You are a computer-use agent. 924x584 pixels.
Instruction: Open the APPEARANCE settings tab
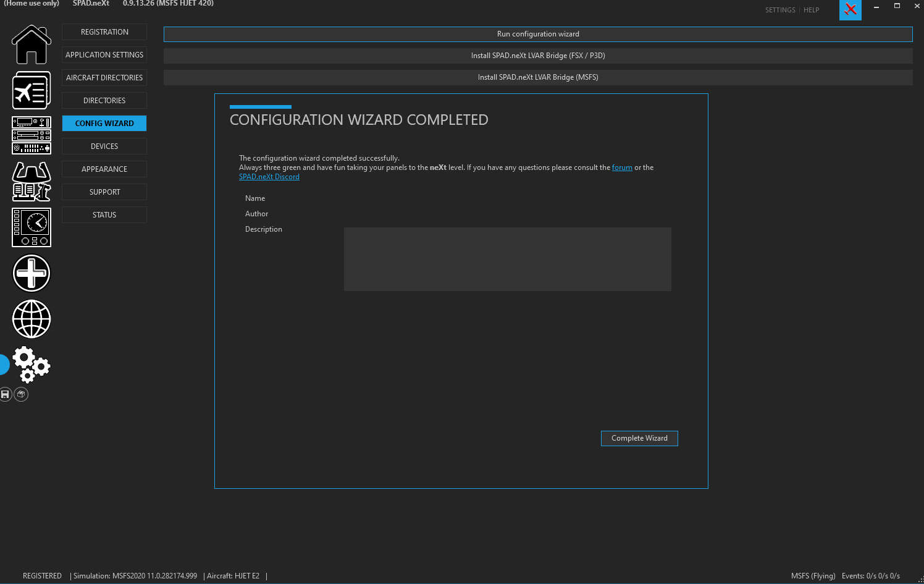tap(104, 169)
